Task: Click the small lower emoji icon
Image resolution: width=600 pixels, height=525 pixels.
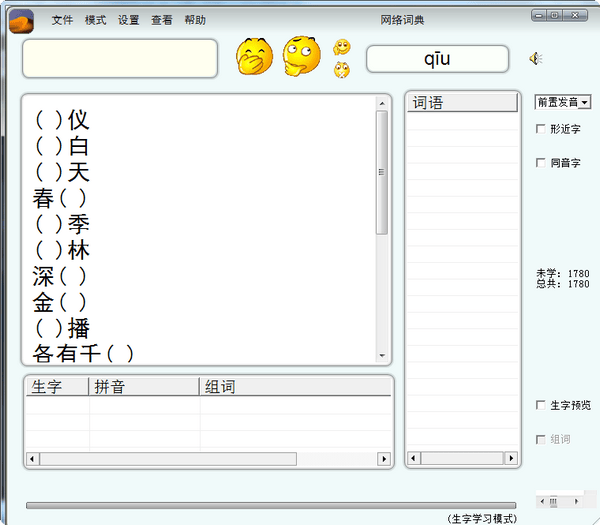Action: tap(342, 69)
